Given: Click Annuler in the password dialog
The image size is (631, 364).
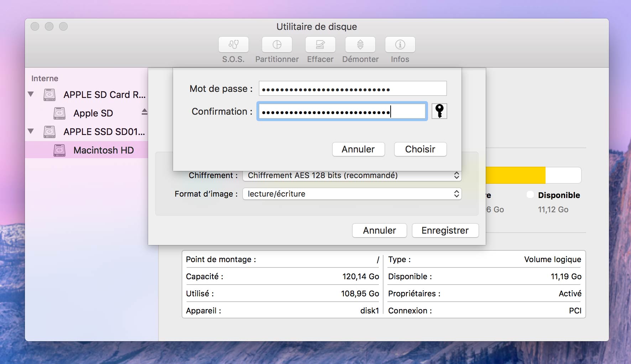Looking at the screenshot, I should [358, 149].
